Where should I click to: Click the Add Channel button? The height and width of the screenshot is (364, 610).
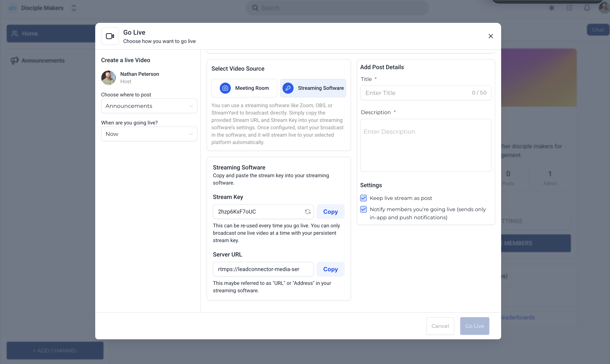click(x=55, y=351)
